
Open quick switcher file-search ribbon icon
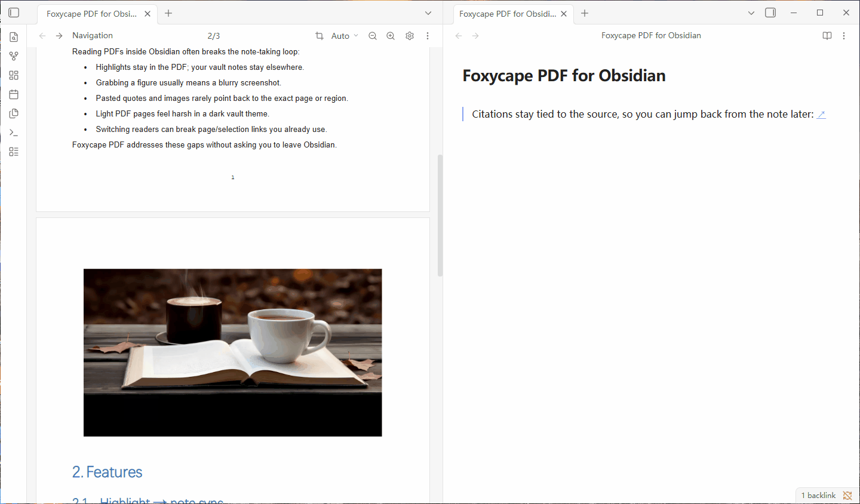click(14, 37)
